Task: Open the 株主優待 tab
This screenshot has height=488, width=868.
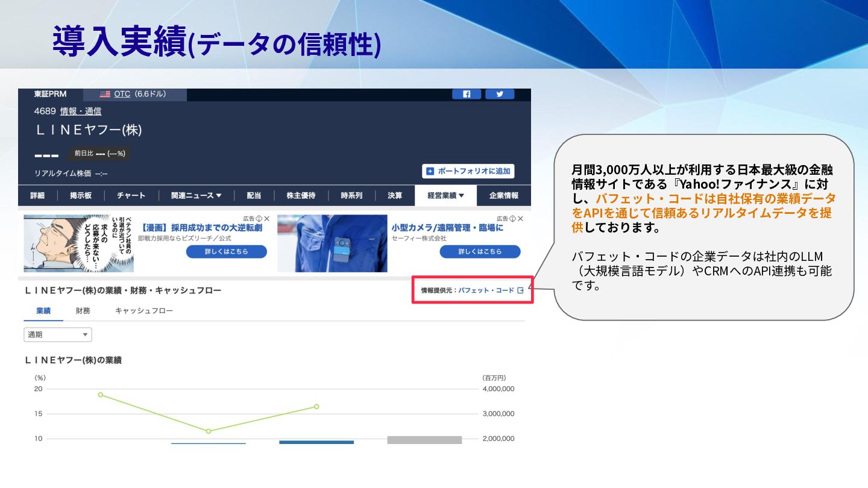Action: [301, 196]
